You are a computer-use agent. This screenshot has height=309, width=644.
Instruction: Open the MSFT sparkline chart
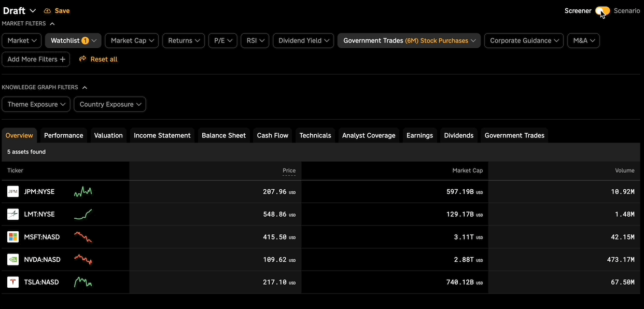pos(83,237)
